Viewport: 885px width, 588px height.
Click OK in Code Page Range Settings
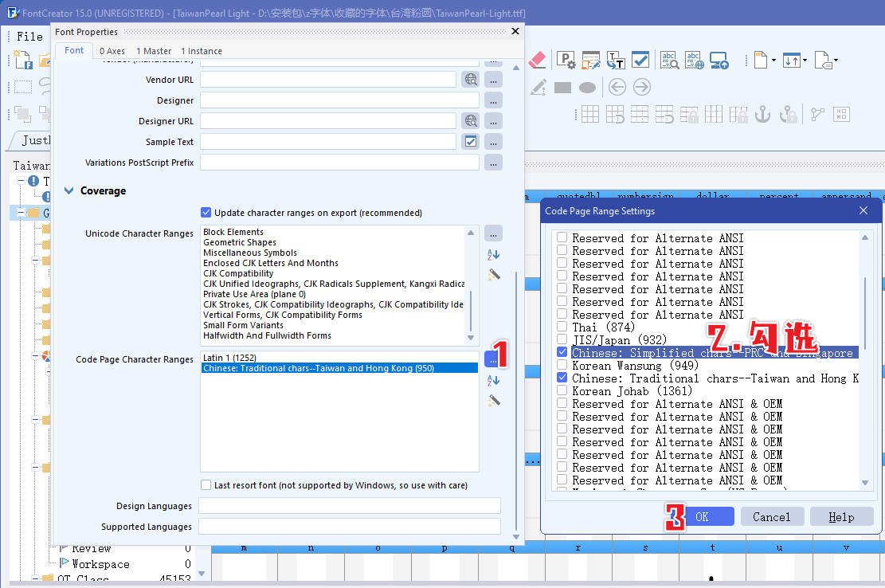(x=702, y=517)
